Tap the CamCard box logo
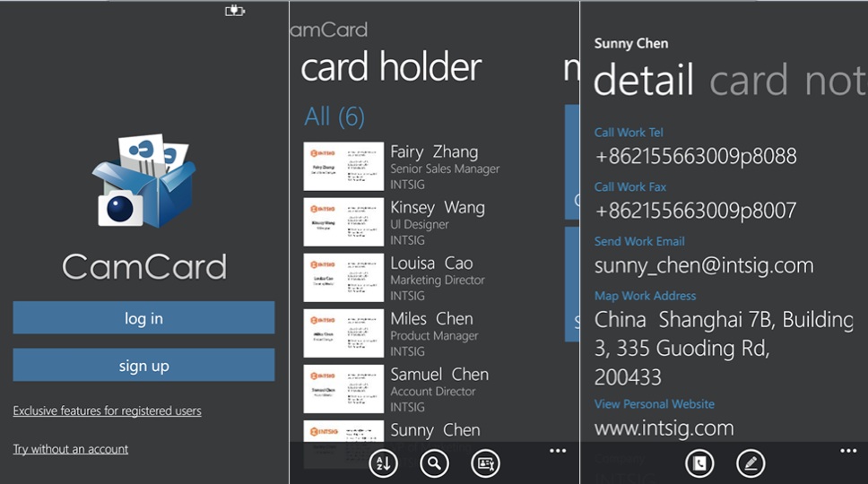This screenshot has height=484, width=868. [144, 180]
